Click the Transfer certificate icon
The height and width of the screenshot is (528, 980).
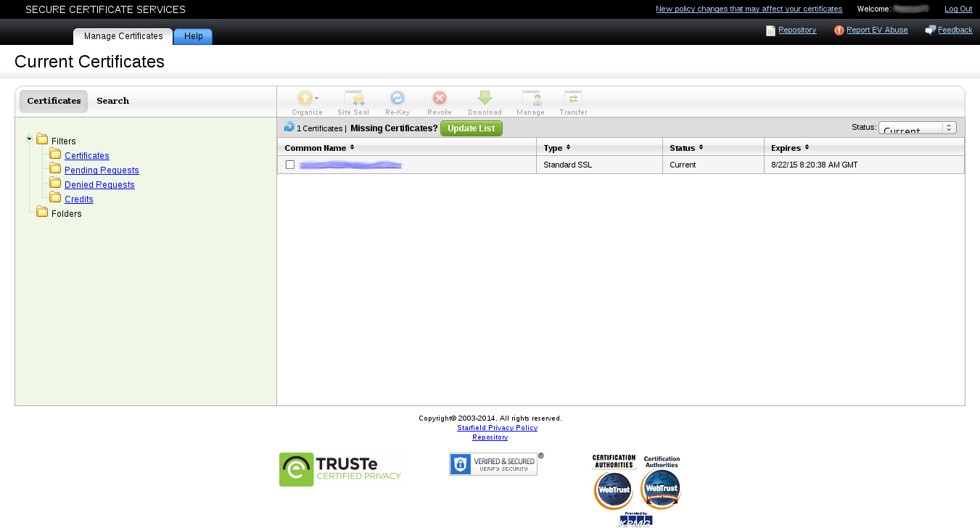pyautogui.click(x=573, y=99)
